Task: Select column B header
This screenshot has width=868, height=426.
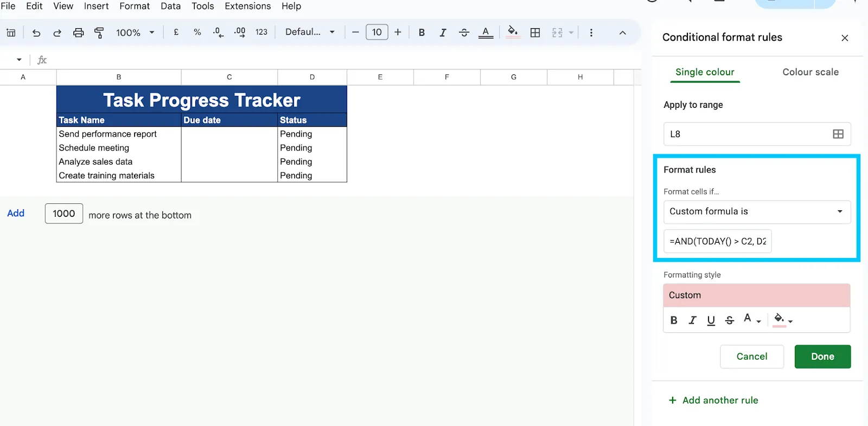Action: click(x=119, y=77)
